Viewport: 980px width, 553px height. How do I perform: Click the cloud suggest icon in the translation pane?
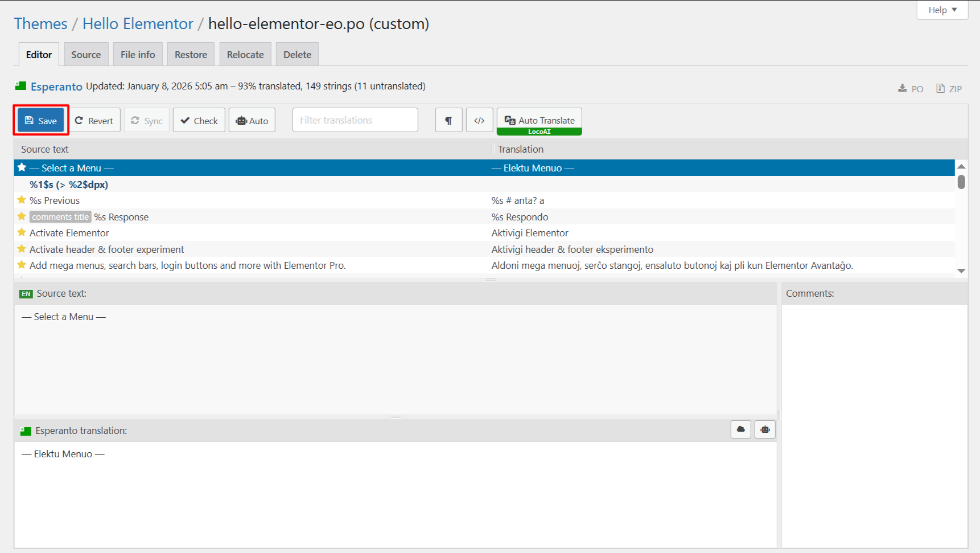(x=740, y=429)
